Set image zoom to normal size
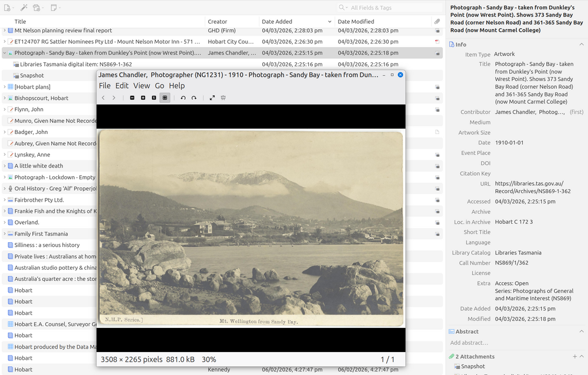 153,98
